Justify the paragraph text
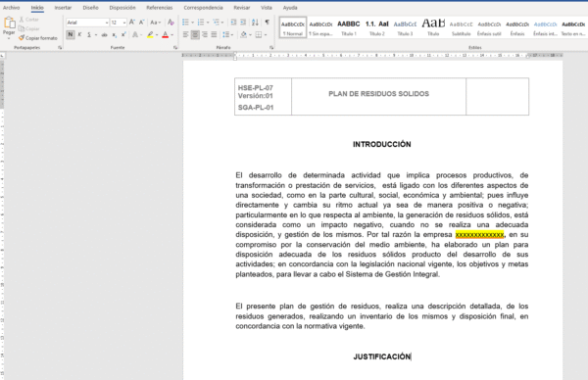 pos(214,35)
